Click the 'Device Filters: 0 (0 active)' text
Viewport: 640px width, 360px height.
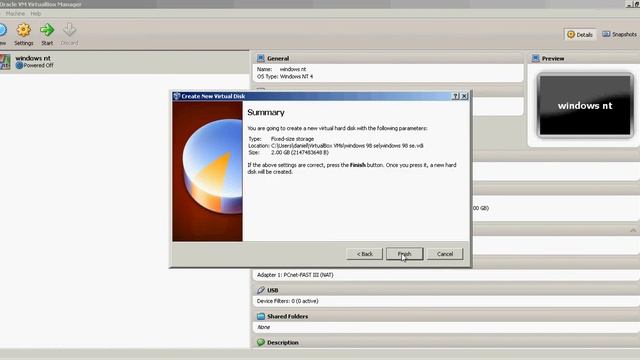(287, 301)
